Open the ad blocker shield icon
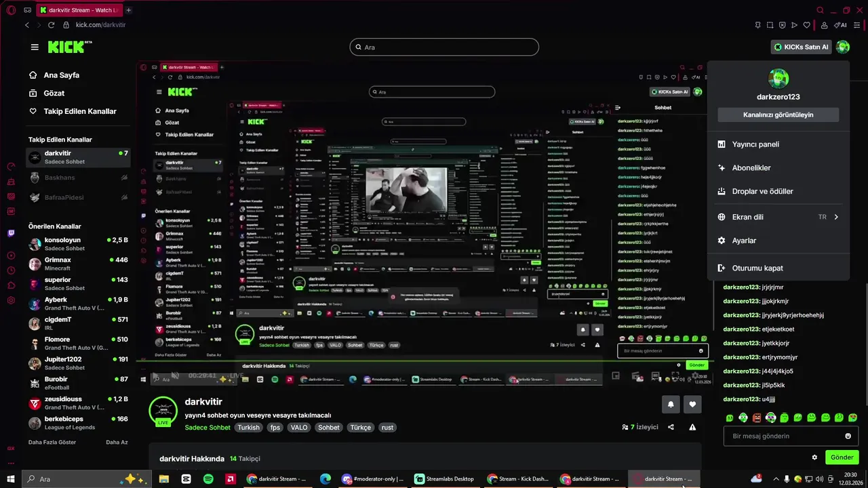 tap(782, 25)
